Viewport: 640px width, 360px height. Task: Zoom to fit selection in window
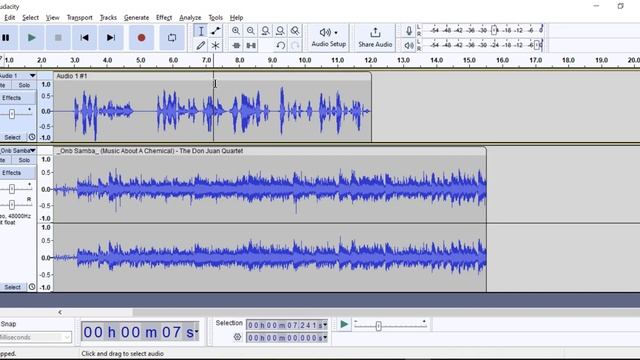265,31
